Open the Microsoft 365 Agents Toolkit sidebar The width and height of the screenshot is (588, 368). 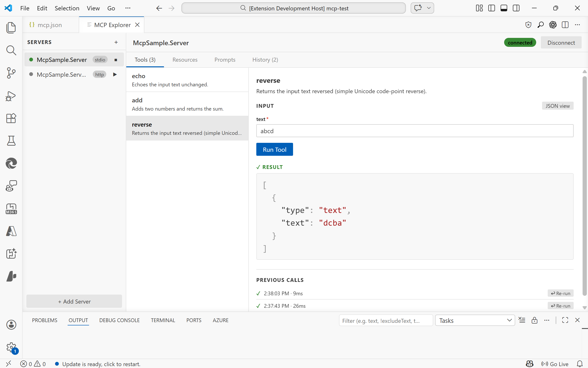click(x=11, y=209)
